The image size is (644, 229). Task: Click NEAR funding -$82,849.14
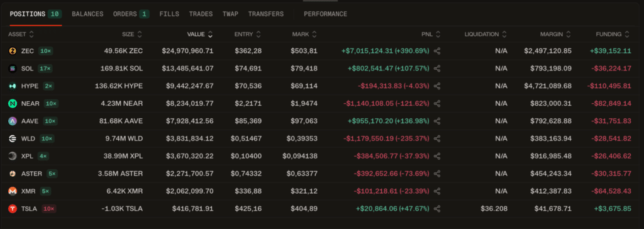coord(611,104)
